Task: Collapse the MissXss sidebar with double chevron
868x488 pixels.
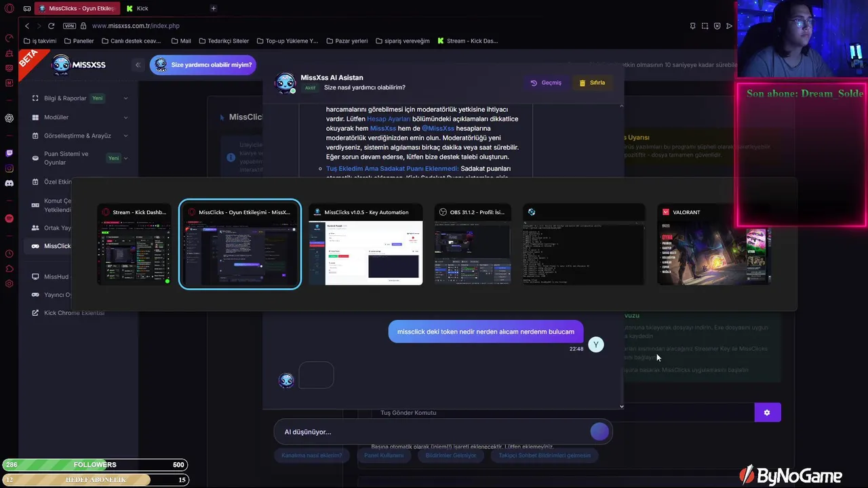Action: coord(138,65)
